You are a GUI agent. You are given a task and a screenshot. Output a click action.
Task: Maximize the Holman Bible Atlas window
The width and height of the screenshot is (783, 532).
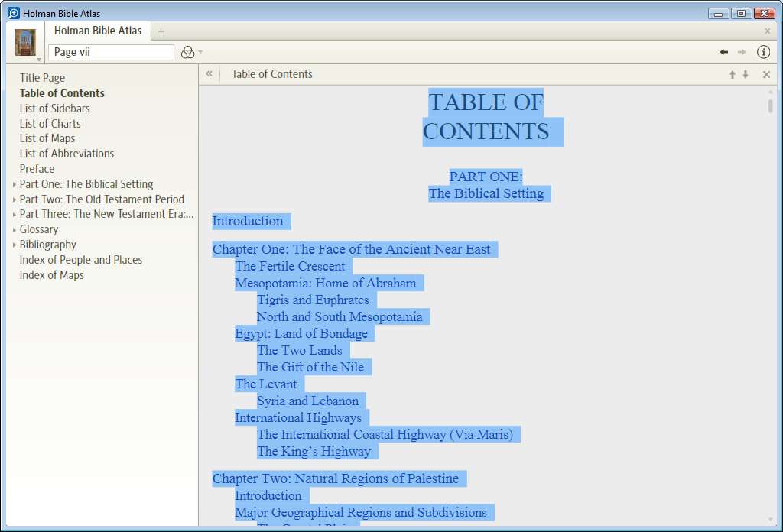click(741, 14)
